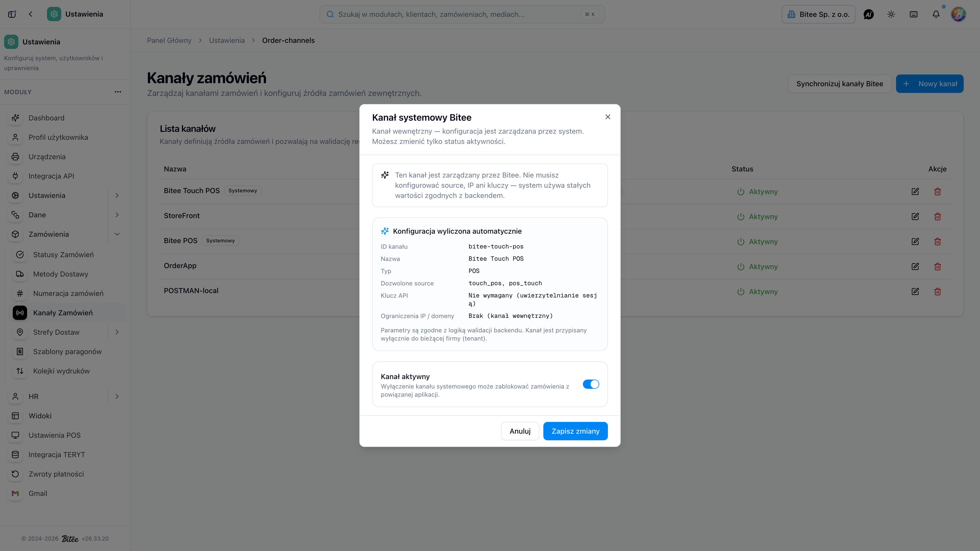Expand the Strefy Dostaw chevron

tap(117, 332)
